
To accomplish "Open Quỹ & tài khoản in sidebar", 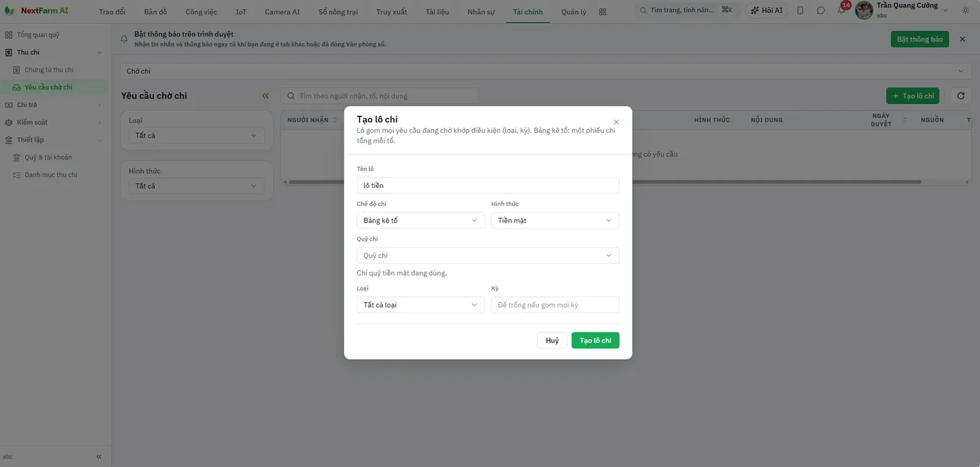I will [x=48, y=157].
